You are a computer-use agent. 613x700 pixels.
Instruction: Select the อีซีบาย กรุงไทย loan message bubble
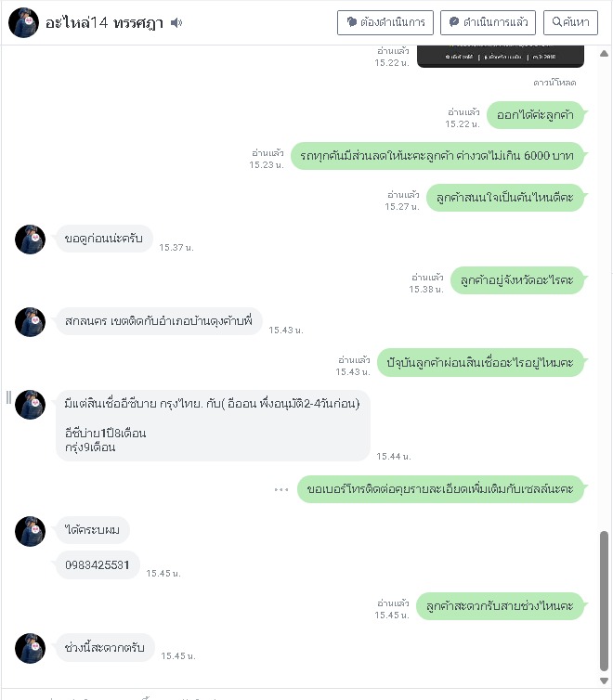tap(213, 425)
